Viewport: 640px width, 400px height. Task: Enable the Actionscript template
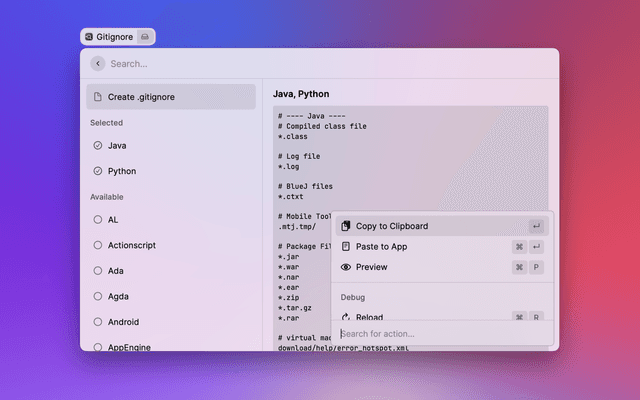(97, 245)
